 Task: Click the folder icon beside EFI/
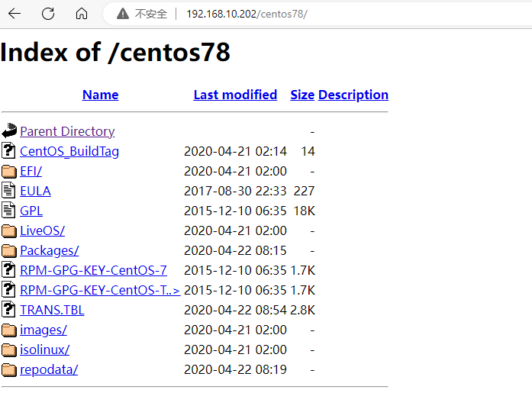[x=9, y=171]
